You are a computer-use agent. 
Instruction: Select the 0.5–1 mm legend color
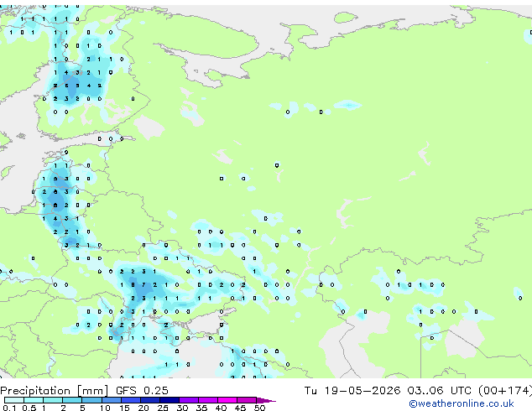click(34, 400)
